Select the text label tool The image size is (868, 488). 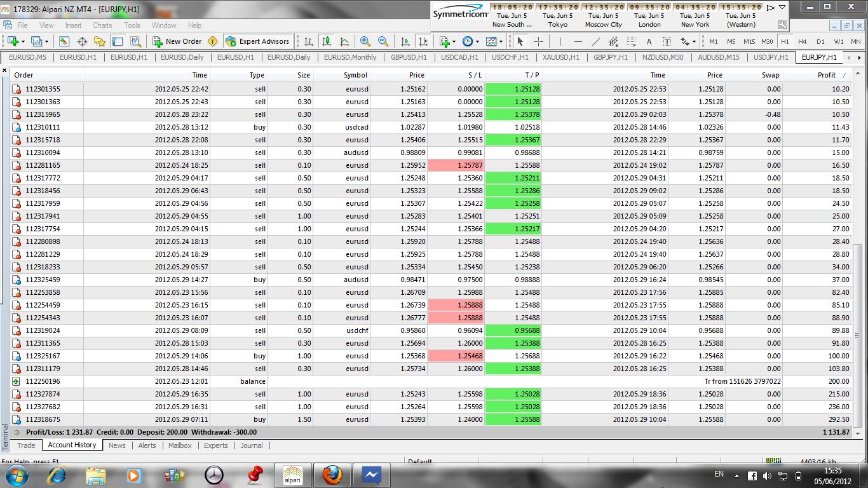[x=667, y=41]
